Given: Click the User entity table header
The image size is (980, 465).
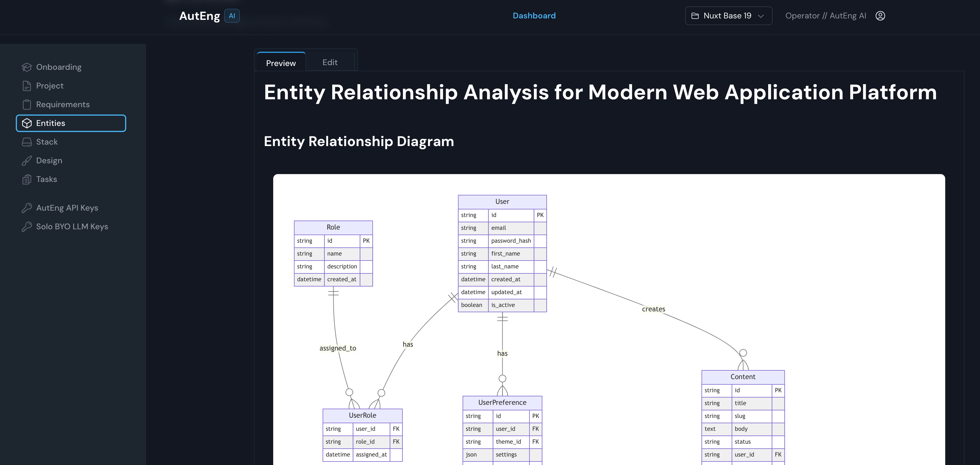Looking at the screenshot, I should click(502, 202).
